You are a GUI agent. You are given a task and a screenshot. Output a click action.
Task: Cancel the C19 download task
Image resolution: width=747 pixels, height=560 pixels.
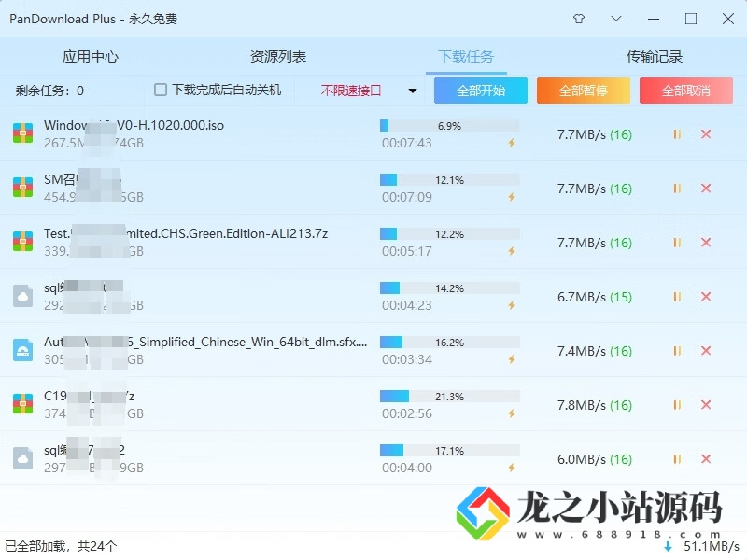click(706, 405)
